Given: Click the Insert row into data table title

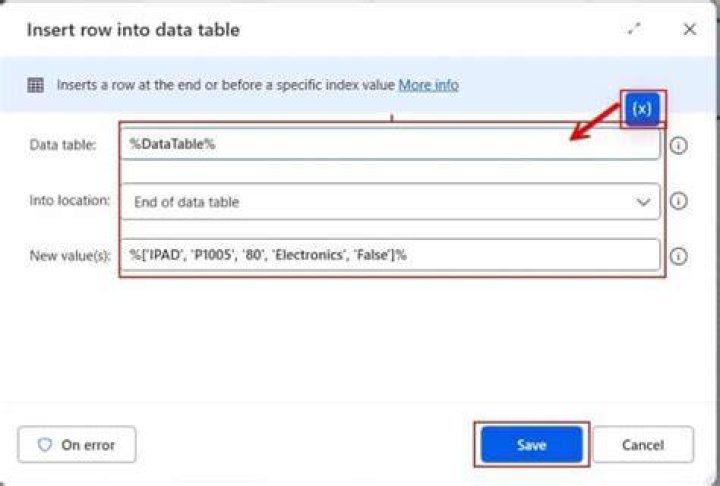Looking at the screenshot, I should click(133, 30).
